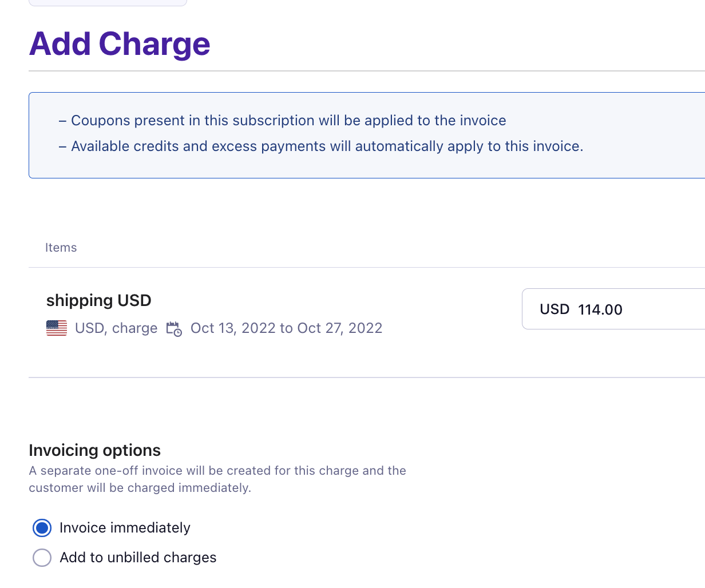The height and width of the screenshot is (588, 705).
Task: Click the calendar clock icon beside the dates
Action: pyautogui.click(x=174, y=329)
